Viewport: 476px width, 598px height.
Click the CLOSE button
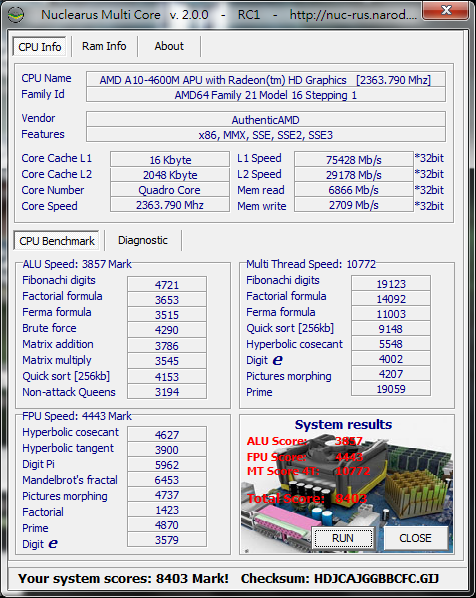(415, 538)
